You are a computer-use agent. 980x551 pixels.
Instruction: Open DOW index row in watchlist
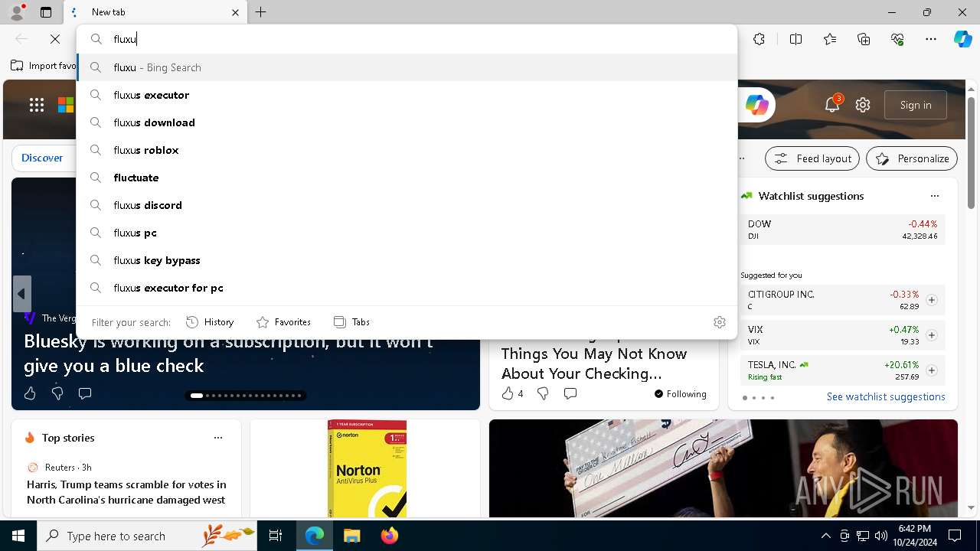point(843,230)
